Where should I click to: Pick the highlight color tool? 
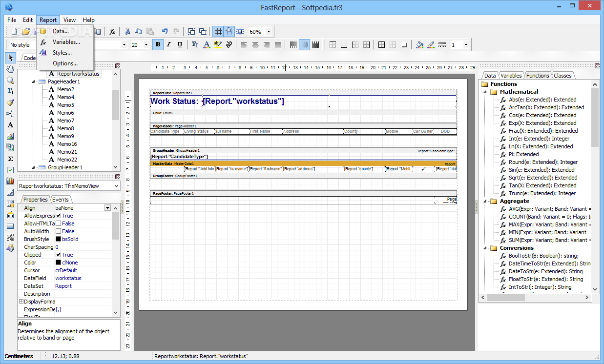pyautogui.click(x=218, y=45)
